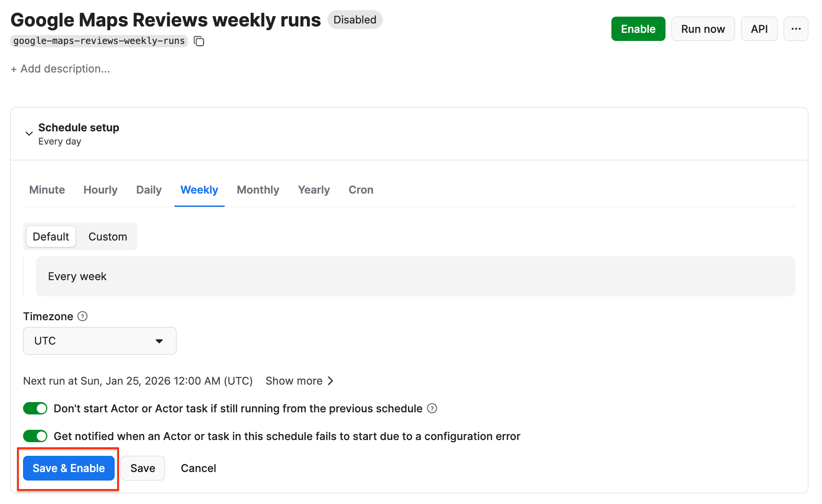The width and height of the screenshot is (822, 504).
Task: Expand Show more next run times
Action: pyautogui.click(x=299, y=381)
